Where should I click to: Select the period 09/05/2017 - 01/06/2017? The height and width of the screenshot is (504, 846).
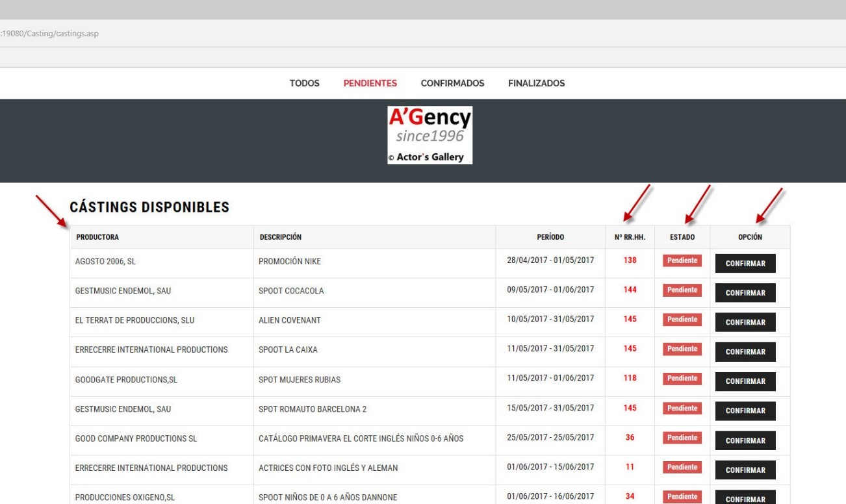[550, 290]
